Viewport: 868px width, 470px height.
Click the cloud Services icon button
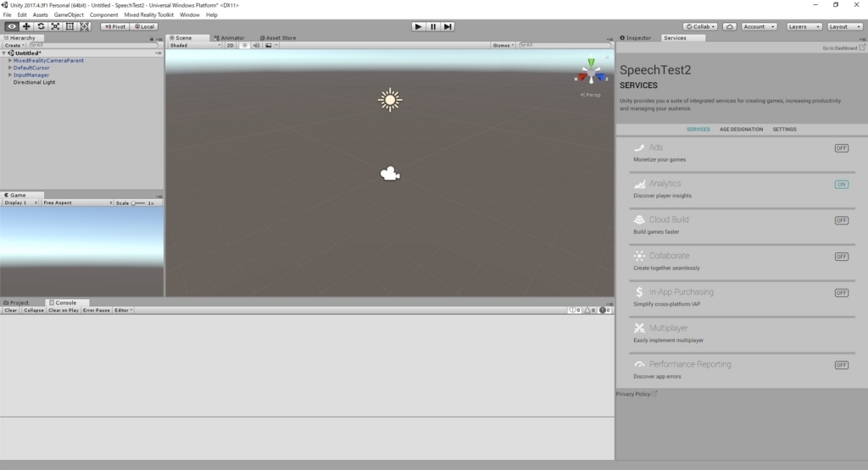pyautogui.click(x=730, y=26)
